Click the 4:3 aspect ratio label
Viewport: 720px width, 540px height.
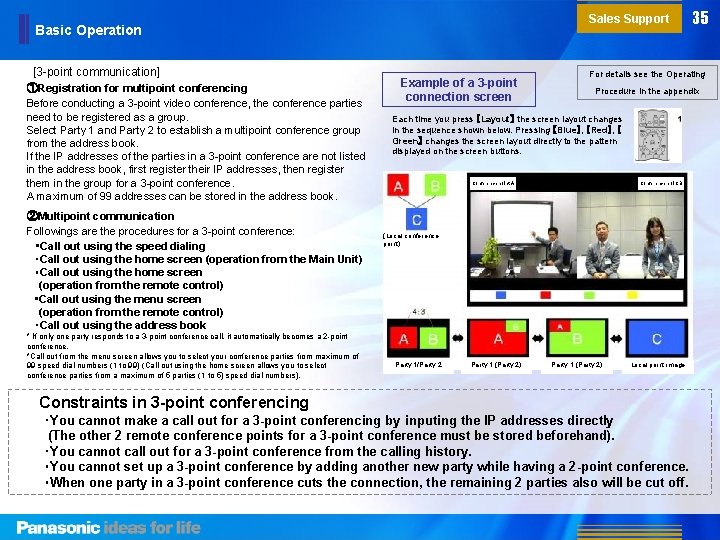coord(418,312)
